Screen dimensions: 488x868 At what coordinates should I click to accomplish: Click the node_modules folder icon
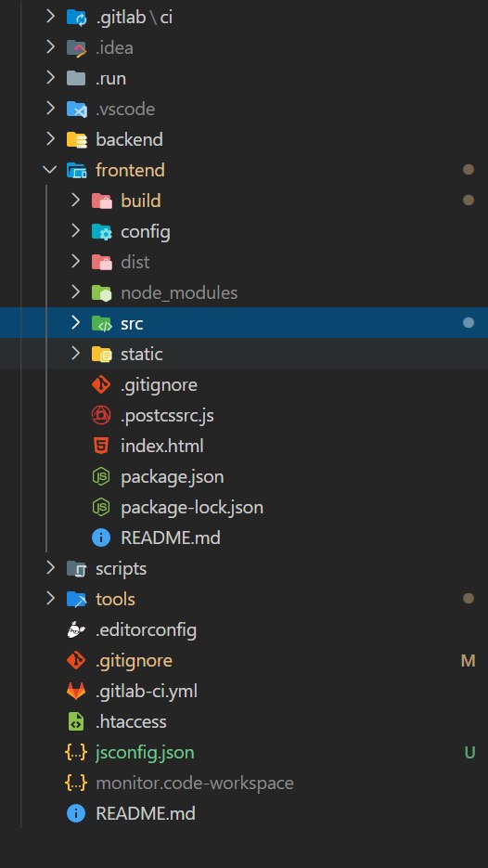point(102,292)
